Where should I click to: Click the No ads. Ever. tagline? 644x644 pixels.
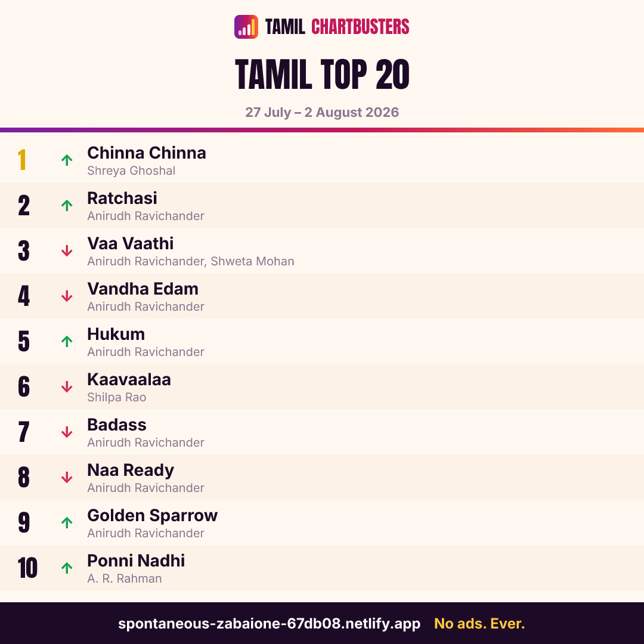click(479, 624)
